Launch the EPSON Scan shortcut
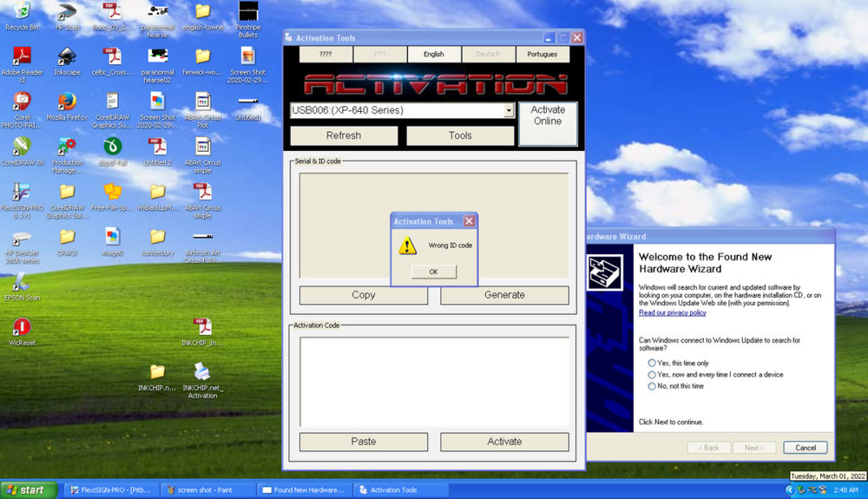This screenshot has height=499, width=868. click(22, 286)
